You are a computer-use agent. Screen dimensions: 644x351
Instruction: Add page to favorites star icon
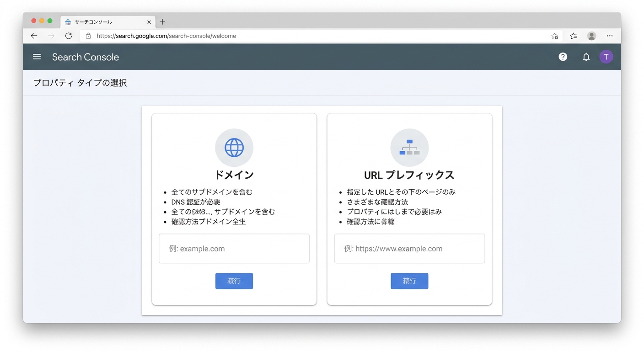[x=555, y=36]
